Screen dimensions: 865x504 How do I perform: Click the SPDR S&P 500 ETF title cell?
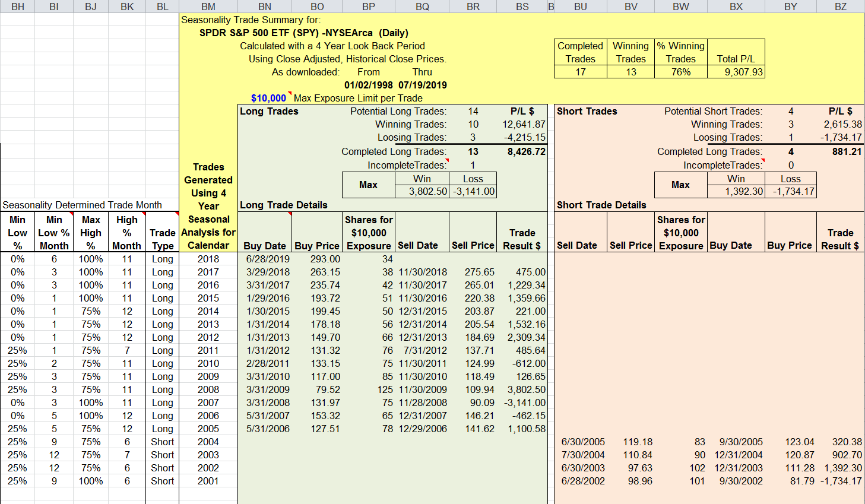pyautogui.click(x=304, y=33)
